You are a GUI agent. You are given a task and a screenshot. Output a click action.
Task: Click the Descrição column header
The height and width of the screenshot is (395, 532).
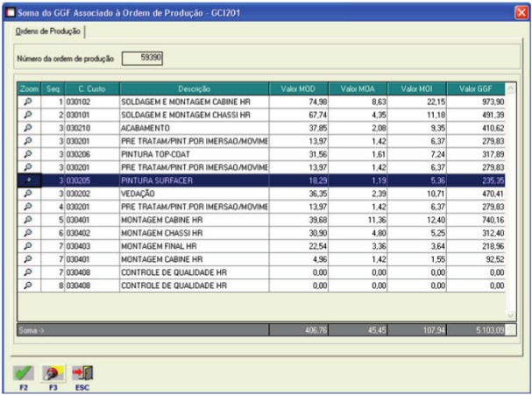coord(194,88)
